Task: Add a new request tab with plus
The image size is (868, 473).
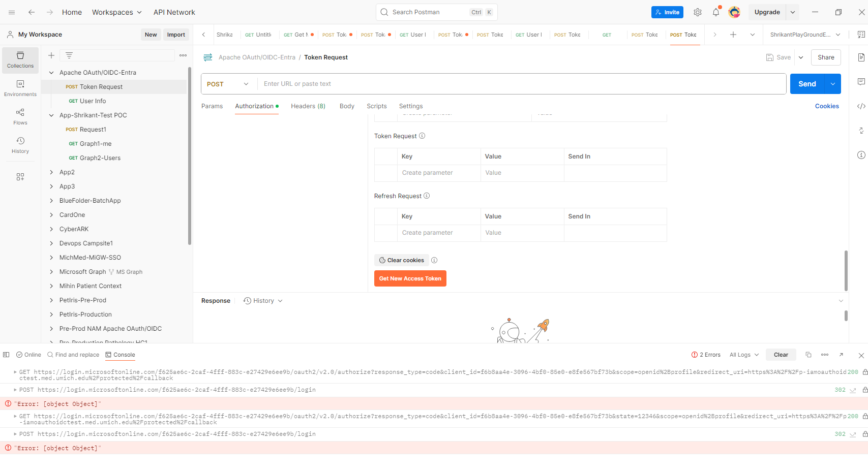Action: coord(733,35)
